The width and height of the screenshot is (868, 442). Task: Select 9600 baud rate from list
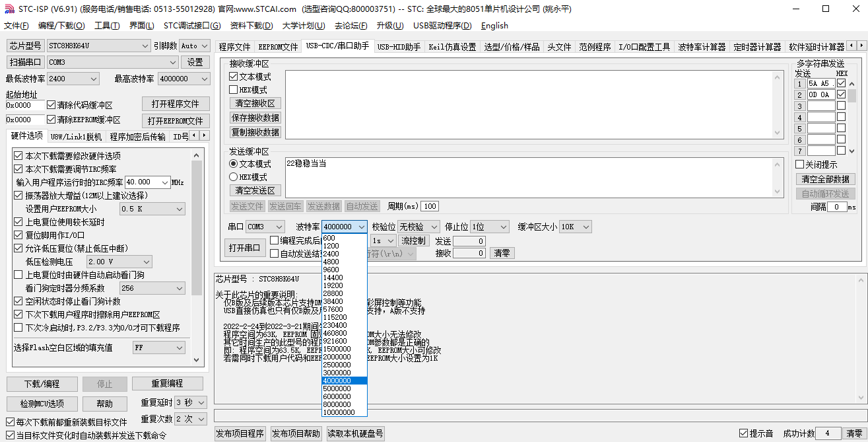click(x=344, y=270)
